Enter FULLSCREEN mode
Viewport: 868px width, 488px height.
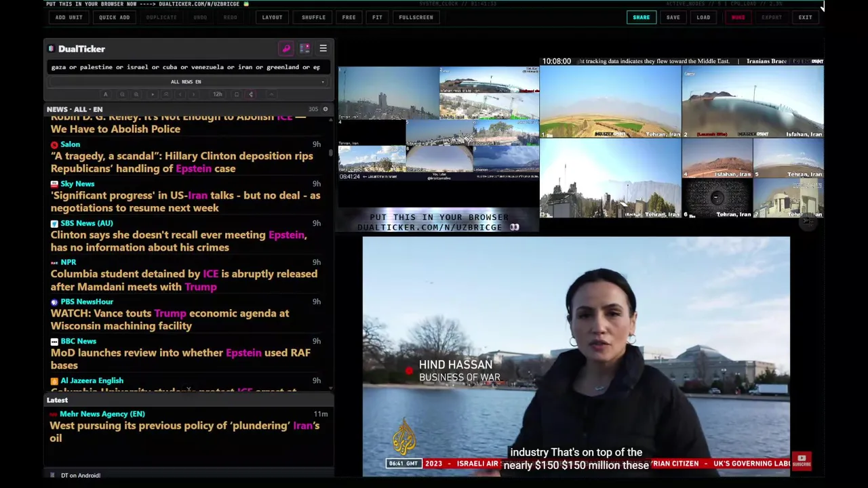tap(416, 17)
